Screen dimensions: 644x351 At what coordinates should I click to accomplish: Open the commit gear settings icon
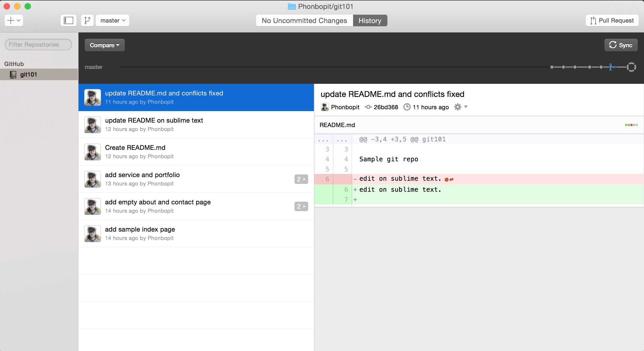click(x=458, y=107)
